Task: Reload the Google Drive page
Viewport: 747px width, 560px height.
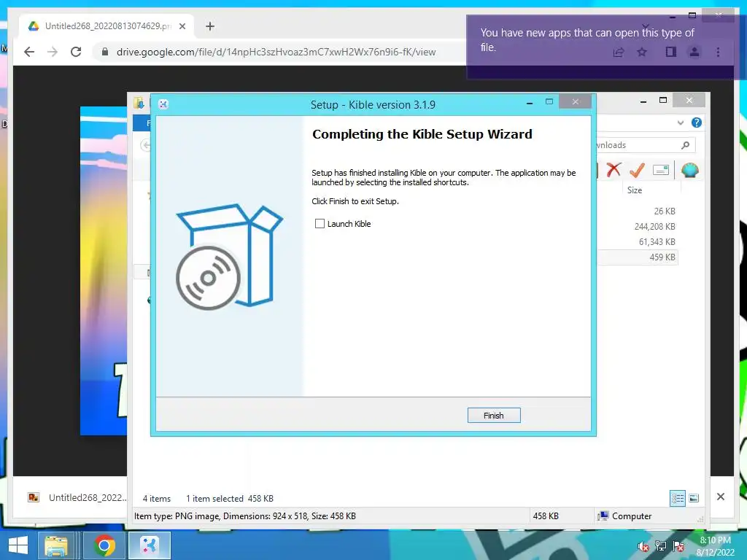Action: click(x=76, y=52)
